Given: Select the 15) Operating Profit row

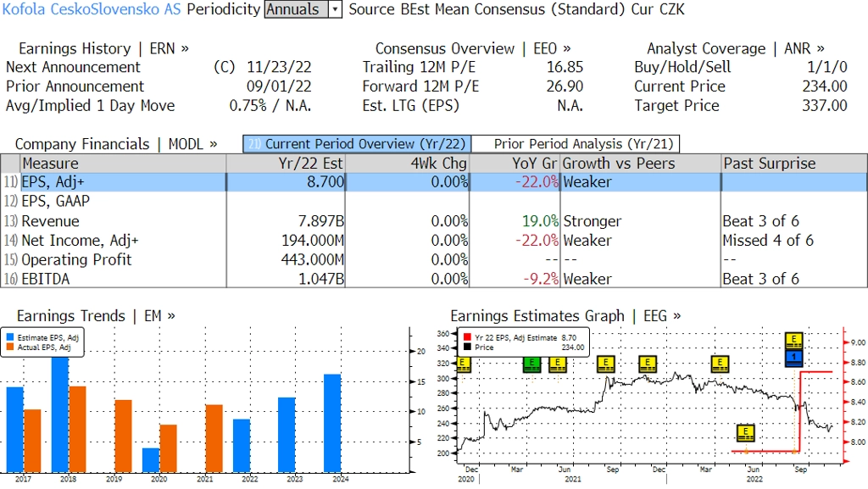Looking at the screenshot, I should pyautogui.click(x=434, y=260).
